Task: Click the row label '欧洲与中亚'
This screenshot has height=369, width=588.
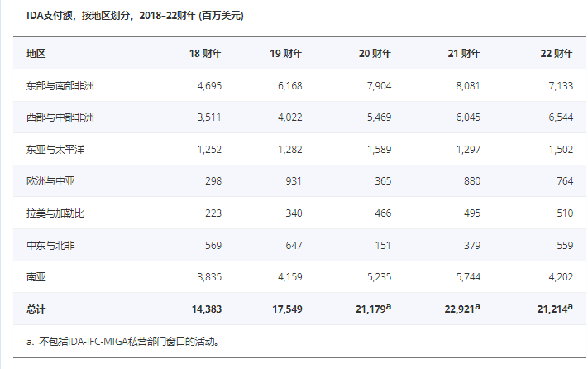Action: point(50,181)
